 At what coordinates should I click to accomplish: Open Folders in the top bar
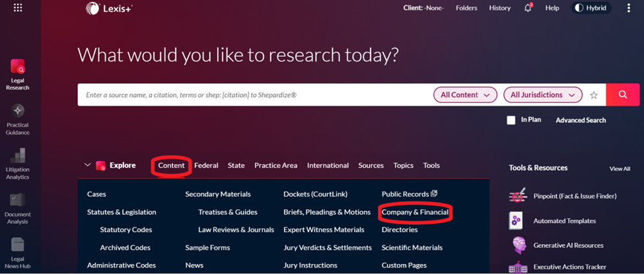coord(466,8)
